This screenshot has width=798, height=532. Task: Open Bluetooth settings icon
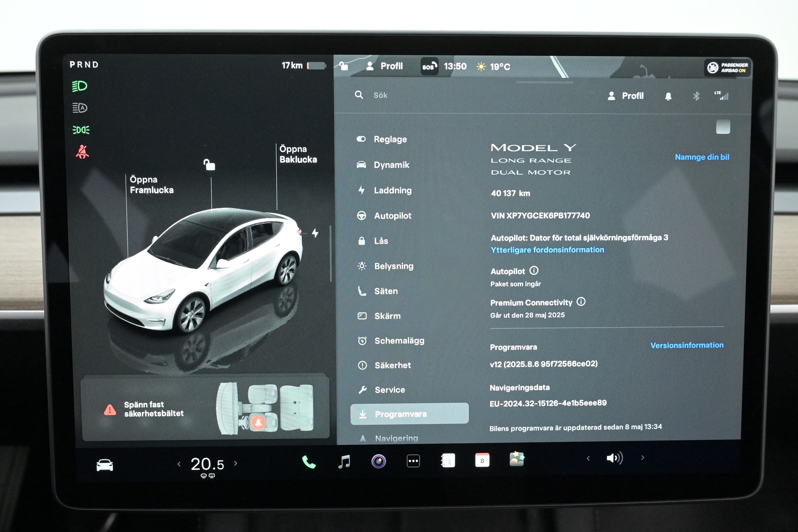(x=696, y=96)
